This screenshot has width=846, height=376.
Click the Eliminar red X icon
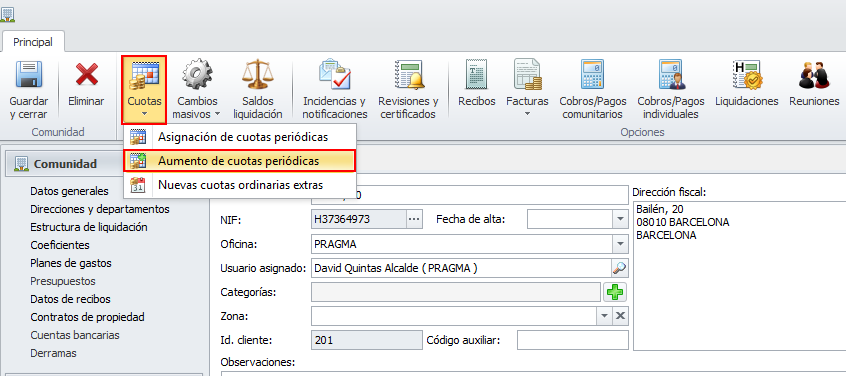click(x=86, y=75)
